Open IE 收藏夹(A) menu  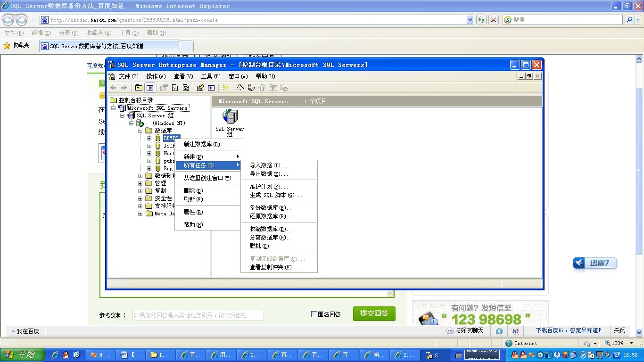click(x=99, y=33)
